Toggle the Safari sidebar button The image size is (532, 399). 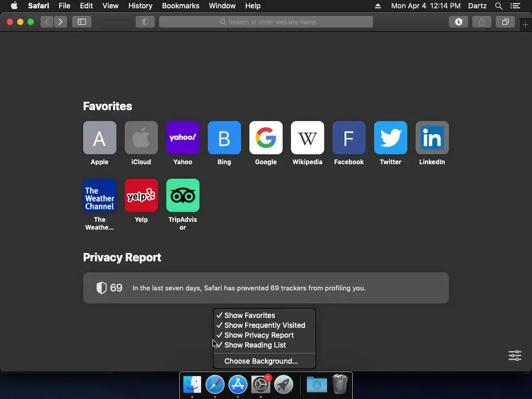click(82, 22)
